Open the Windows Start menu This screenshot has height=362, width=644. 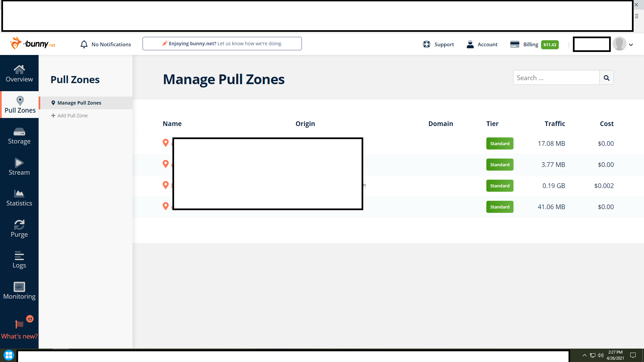[9, 355]
